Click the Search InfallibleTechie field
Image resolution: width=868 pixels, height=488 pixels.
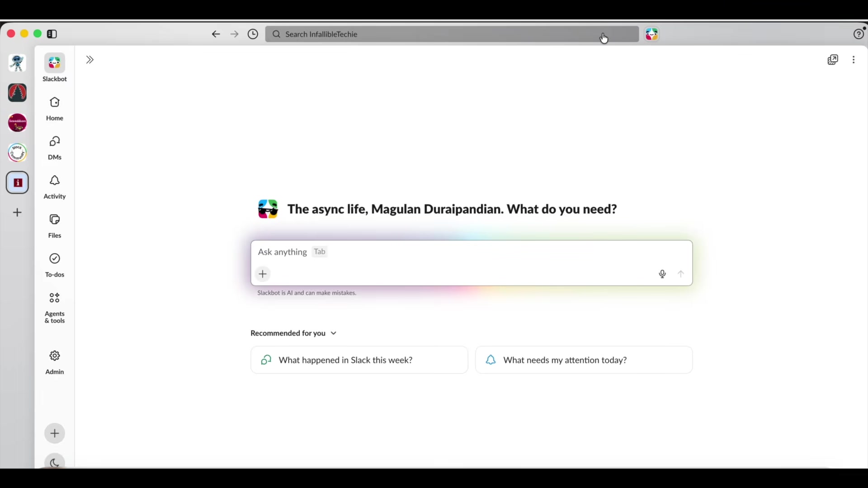[452, 34]
